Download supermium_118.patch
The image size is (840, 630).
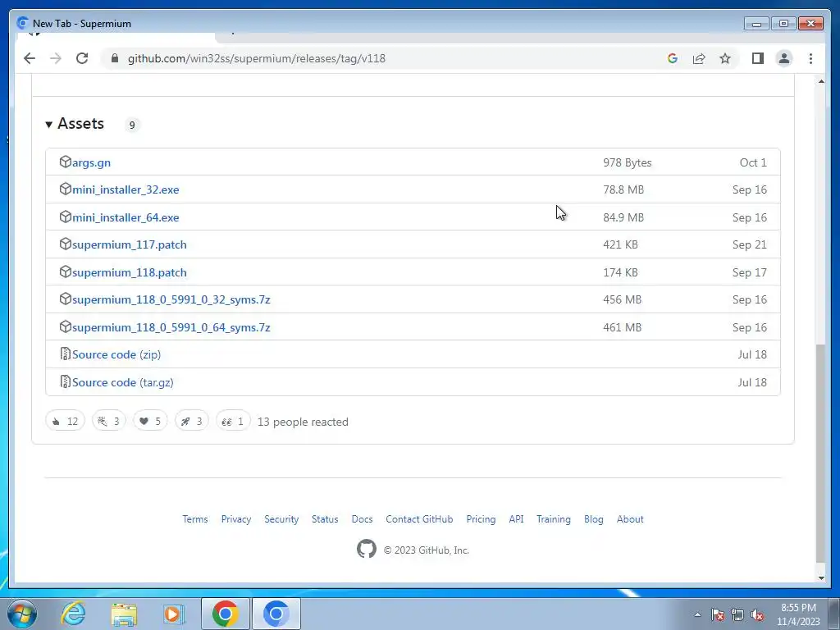[130, 272]
